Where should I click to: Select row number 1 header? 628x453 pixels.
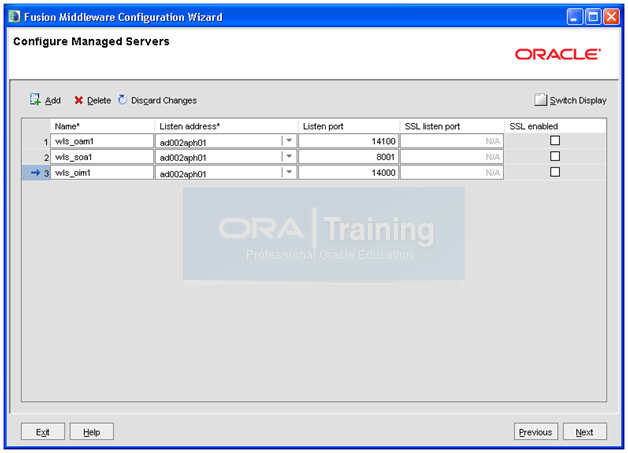36,141
